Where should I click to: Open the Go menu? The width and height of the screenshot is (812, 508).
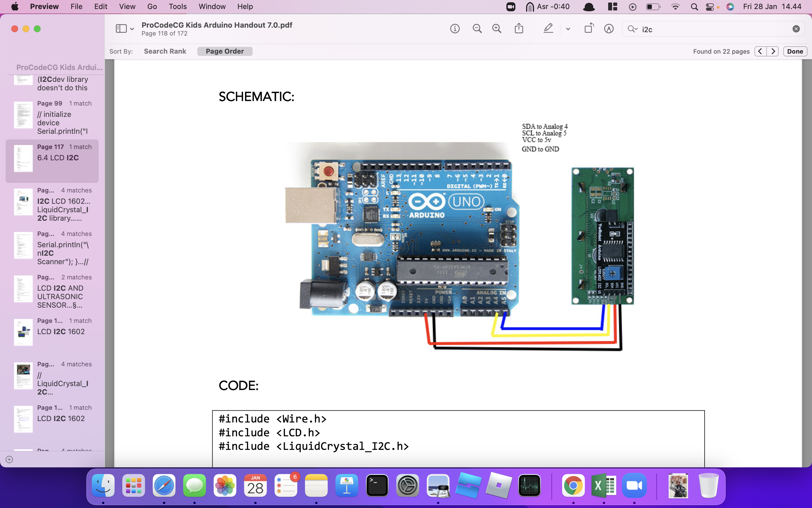click(152, 6)
